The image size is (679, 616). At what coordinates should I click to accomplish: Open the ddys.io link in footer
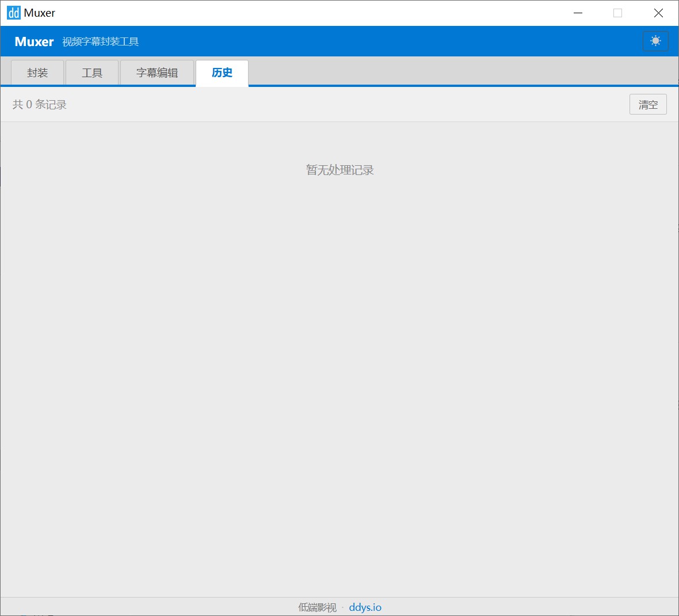[365, 607]
